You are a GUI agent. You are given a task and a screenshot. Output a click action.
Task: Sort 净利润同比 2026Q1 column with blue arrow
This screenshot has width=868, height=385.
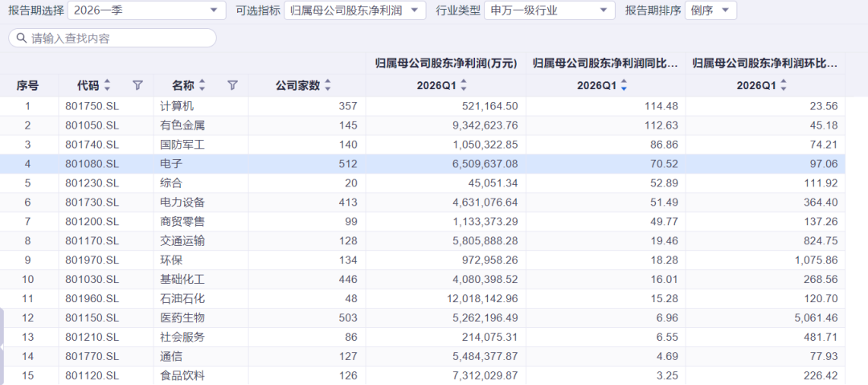(x=624, y=85)
